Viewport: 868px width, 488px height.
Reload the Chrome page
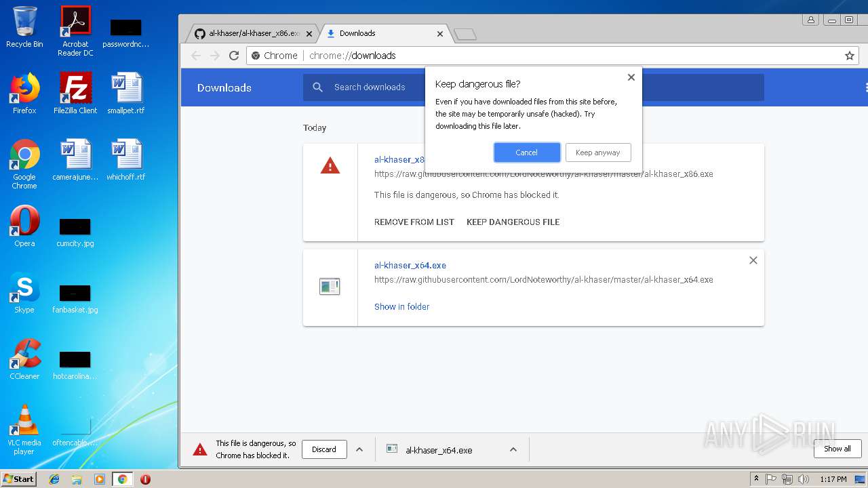234,56
